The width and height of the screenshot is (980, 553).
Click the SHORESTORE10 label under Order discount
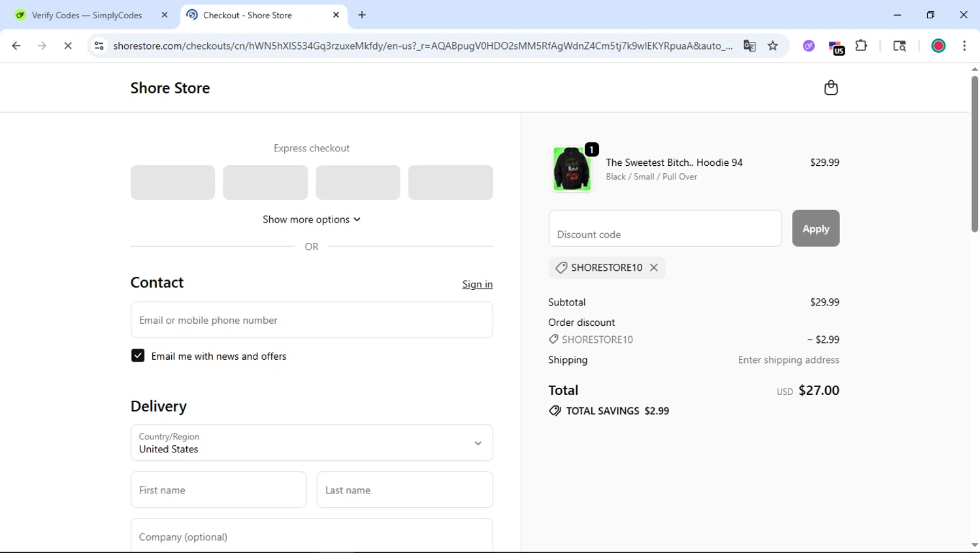597,340
